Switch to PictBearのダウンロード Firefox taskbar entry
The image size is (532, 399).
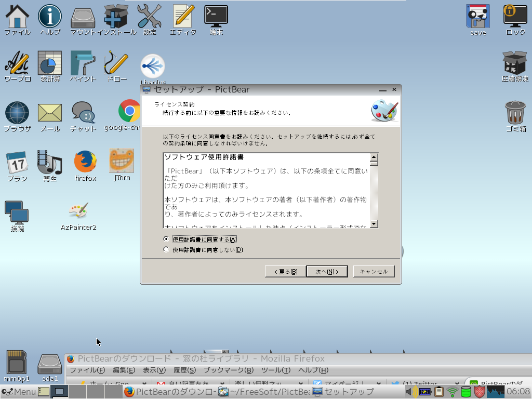pos(170,392)
